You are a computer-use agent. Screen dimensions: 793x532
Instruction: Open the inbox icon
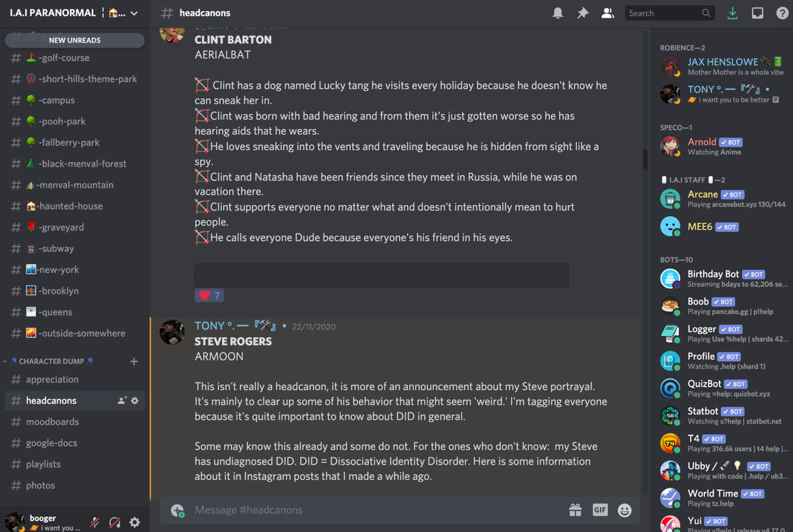pos(757,13)
